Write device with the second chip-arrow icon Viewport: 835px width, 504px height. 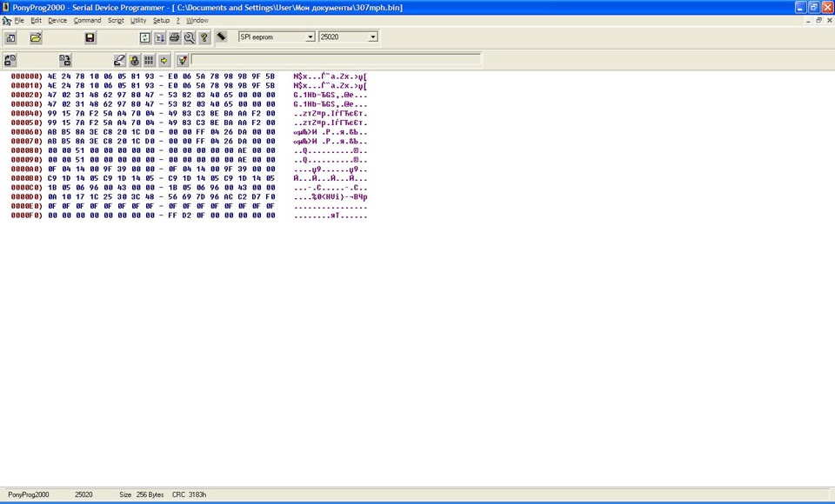point(65,60)
